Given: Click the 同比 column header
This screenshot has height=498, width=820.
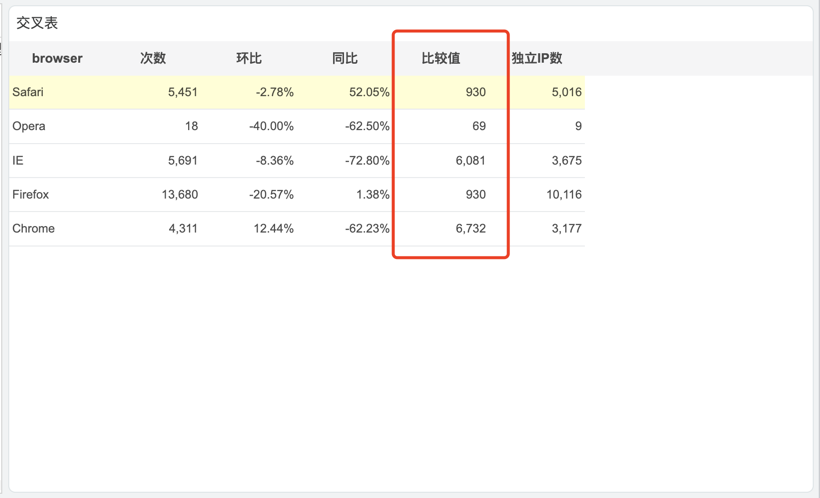Looking at the screenshot, I should 345,58.
